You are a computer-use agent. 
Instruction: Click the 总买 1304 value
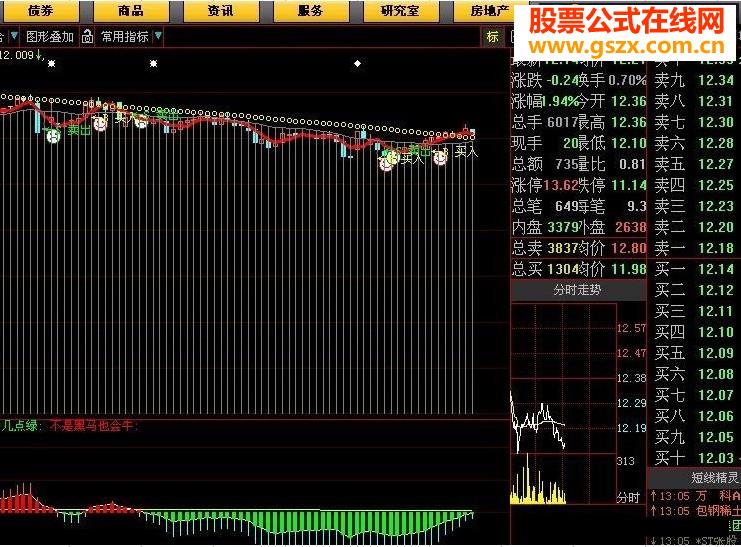(562, 269)
